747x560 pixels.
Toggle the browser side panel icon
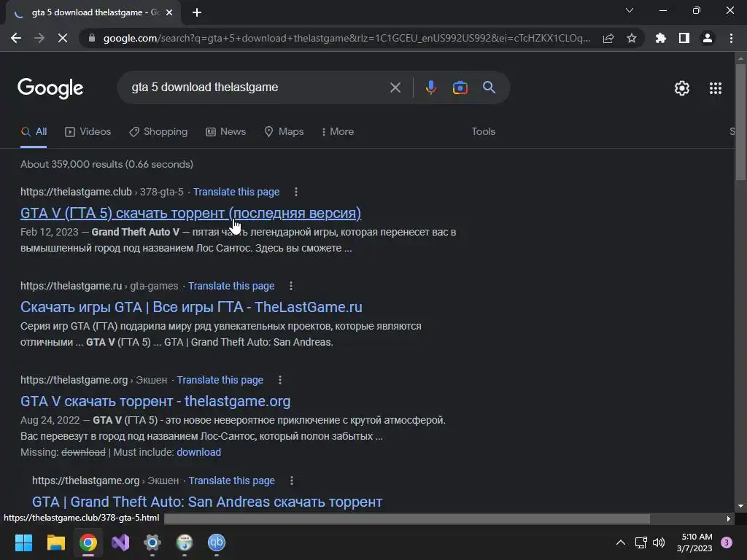click(684, 38)
